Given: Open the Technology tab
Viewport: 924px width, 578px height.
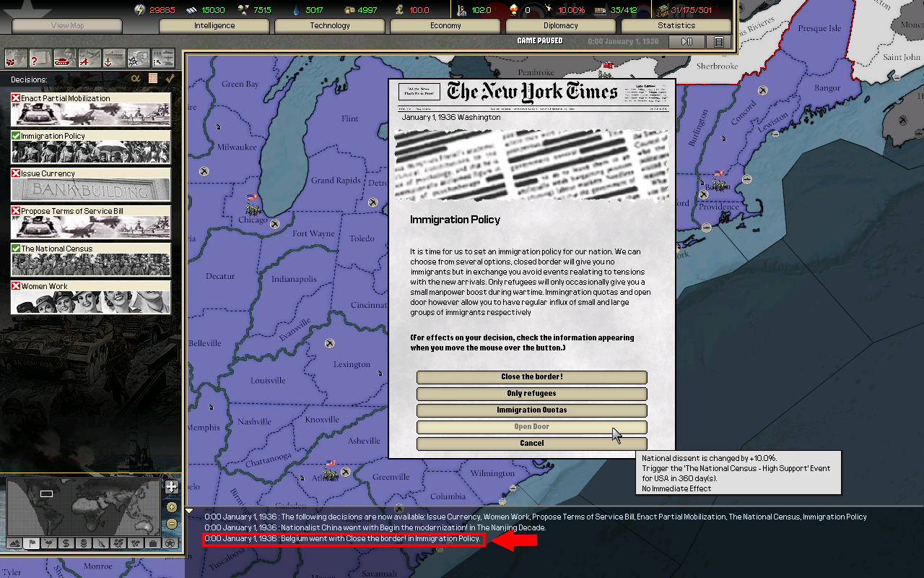Looking at the screenshot, I should click(330, 25).
